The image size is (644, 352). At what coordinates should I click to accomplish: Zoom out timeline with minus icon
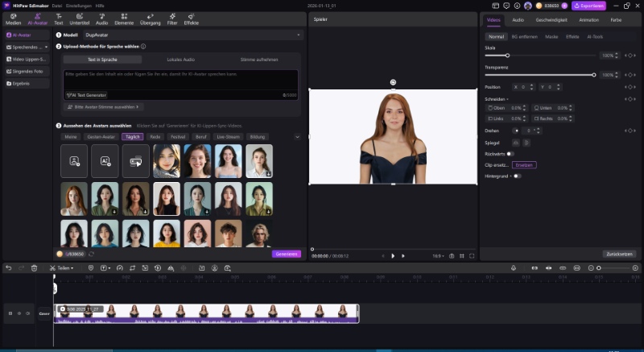point(591,267)
